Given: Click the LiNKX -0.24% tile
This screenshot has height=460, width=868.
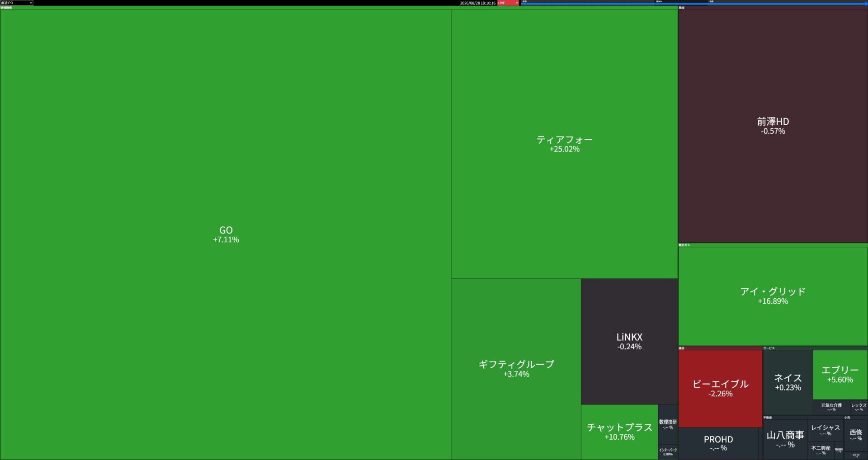Looking at the screenshot, I should tap(629, 342).
